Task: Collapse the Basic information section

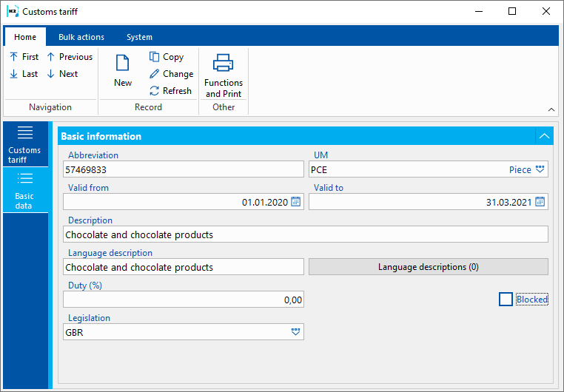Action: (x=544, y=136)
